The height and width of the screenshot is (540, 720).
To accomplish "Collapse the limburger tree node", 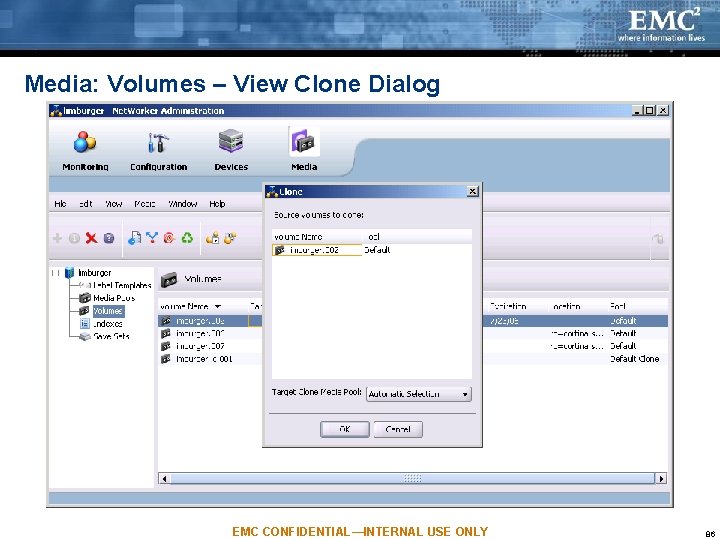I will click(56, 273).
